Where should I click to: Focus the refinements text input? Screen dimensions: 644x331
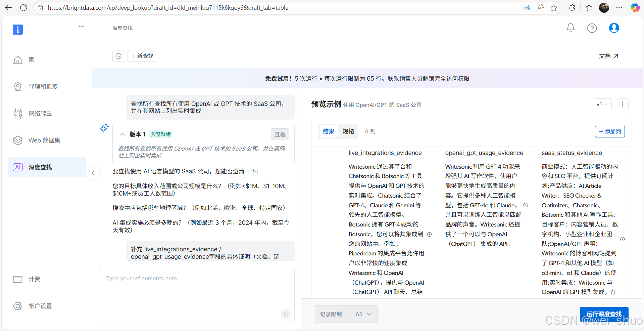coord(197,295)
